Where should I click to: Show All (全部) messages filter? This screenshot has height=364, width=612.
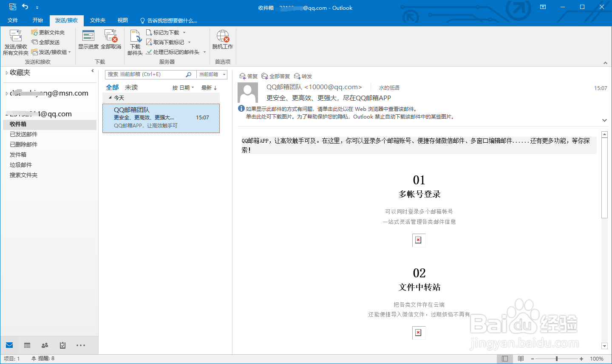tap(112, 87)
